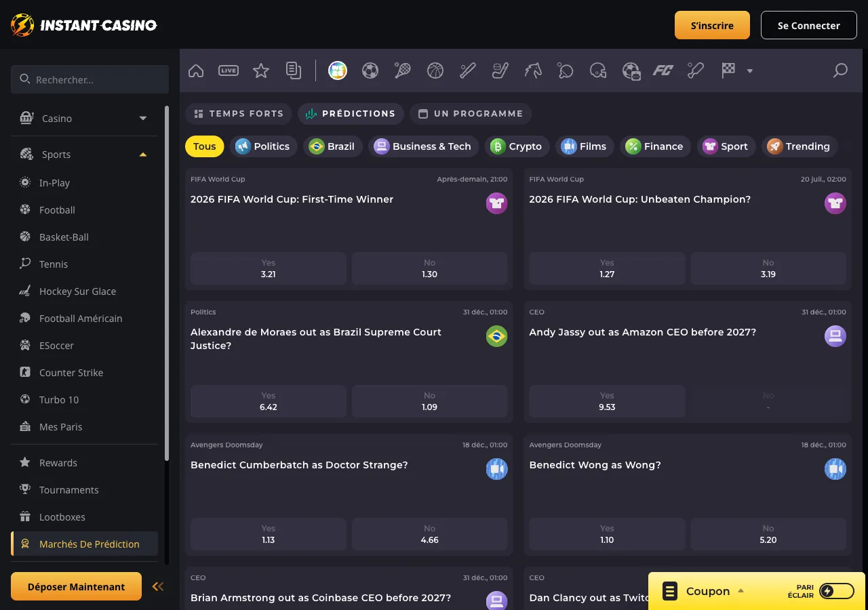Open In-Play in the sidebar
The image size is (868, 610).
84,182
